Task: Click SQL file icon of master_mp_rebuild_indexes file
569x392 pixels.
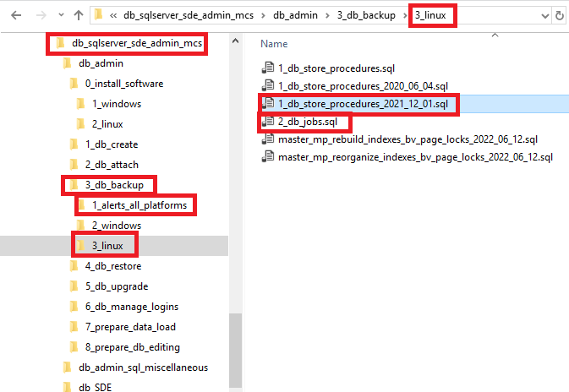Action: coord(268,139)
